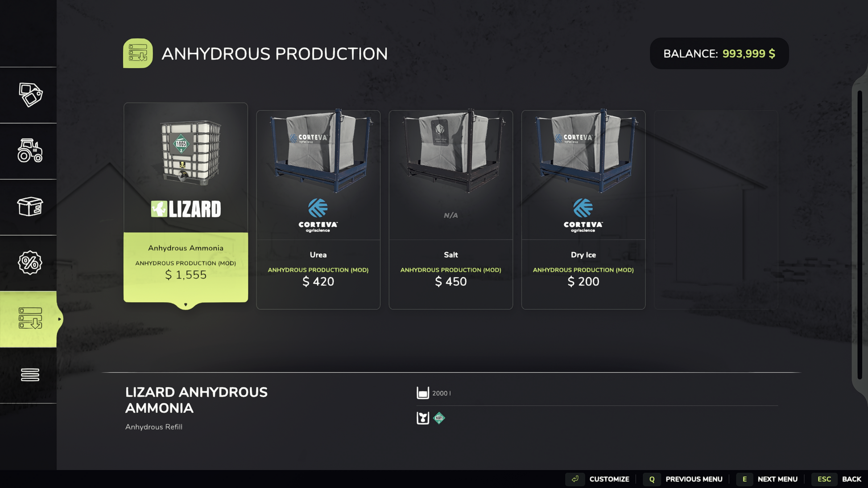Select the tractor vehicles category icon
This screenshot has height=488, width=868.
(30, 151)
